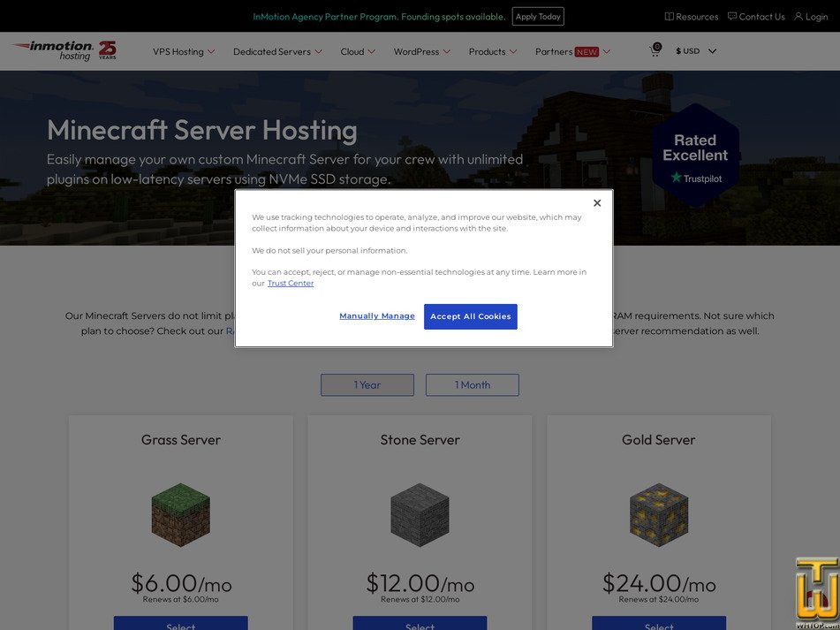Select the Stone Server plan
The image size is (840, 630).
[420, 623]
